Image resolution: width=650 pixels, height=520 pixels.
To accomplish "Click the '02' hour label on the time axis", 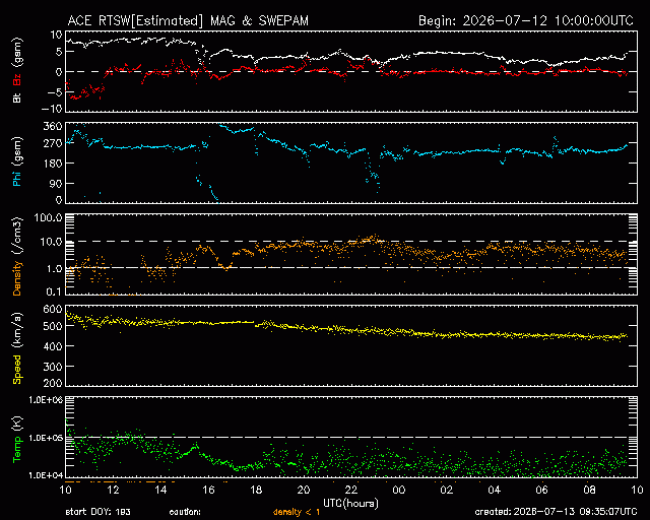I will tap(446, 490).
